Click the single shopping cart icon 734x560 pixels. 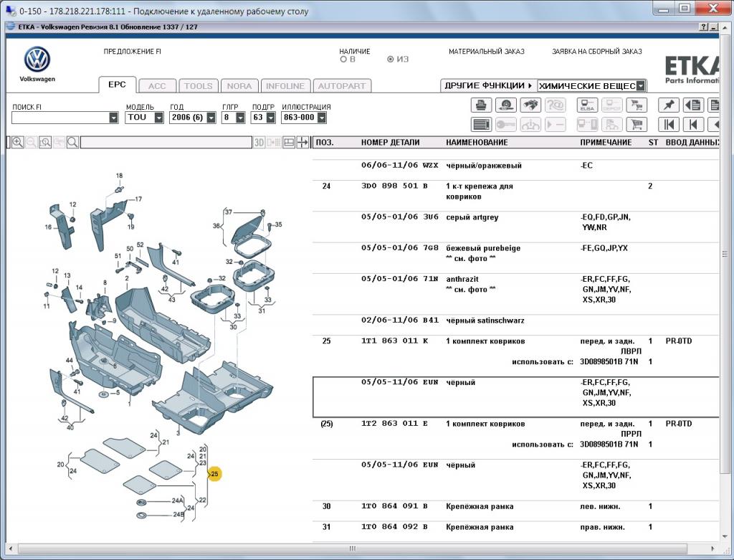pos(637,125)
